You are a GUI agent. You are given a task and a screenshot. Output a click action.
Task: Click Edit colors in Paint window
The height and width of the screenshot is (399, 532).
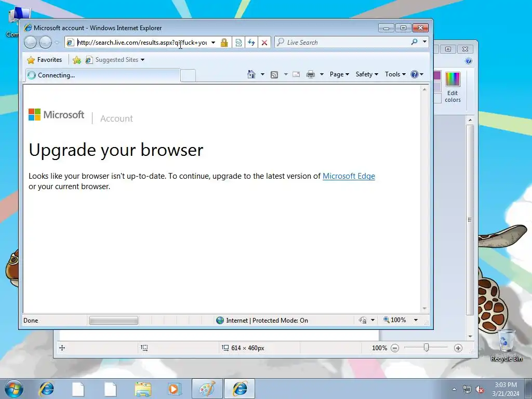[453, 87]
